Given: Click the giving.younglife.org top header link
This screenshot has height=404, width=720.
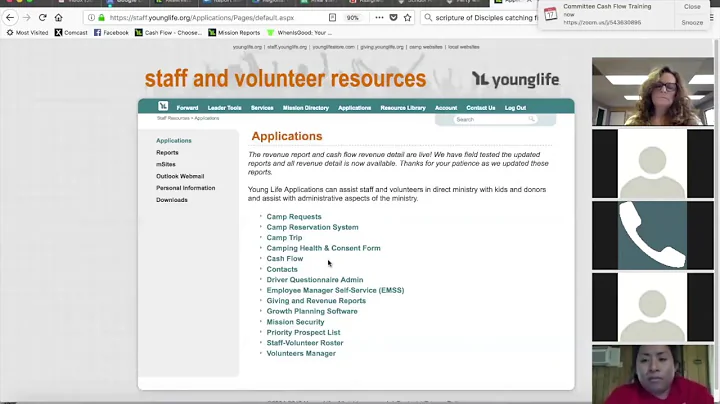Looking at the screenshot, I should coord(382,47).
